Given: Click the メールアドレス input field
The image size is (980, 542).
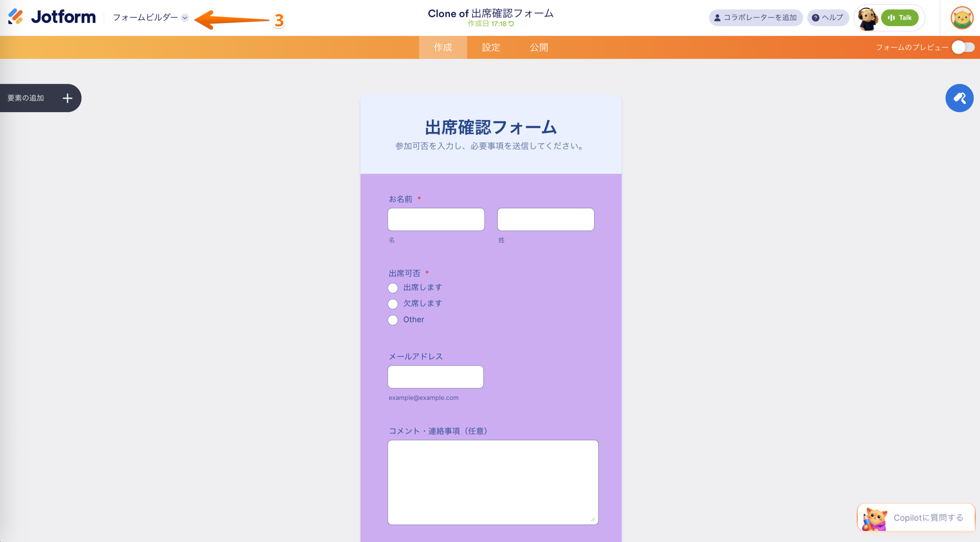Looking at the screenshot, I should click(436, 377).
